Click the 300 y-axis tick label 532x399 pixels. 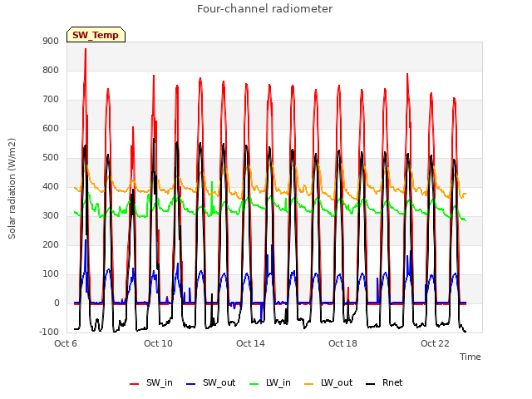tap(51, 216)
